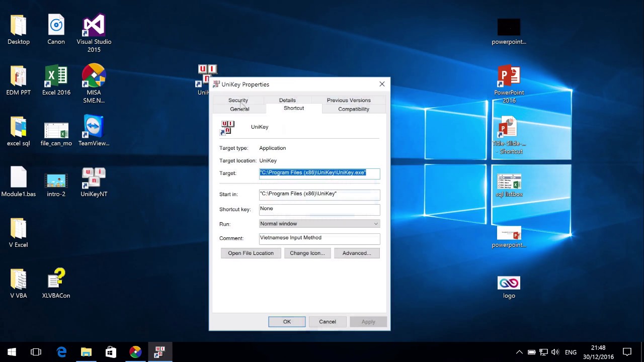Select PowerPoint 2016 desktop shortcut
This screenshot has width=644, height=362.
pyautogui.click(x=509, y=84)
